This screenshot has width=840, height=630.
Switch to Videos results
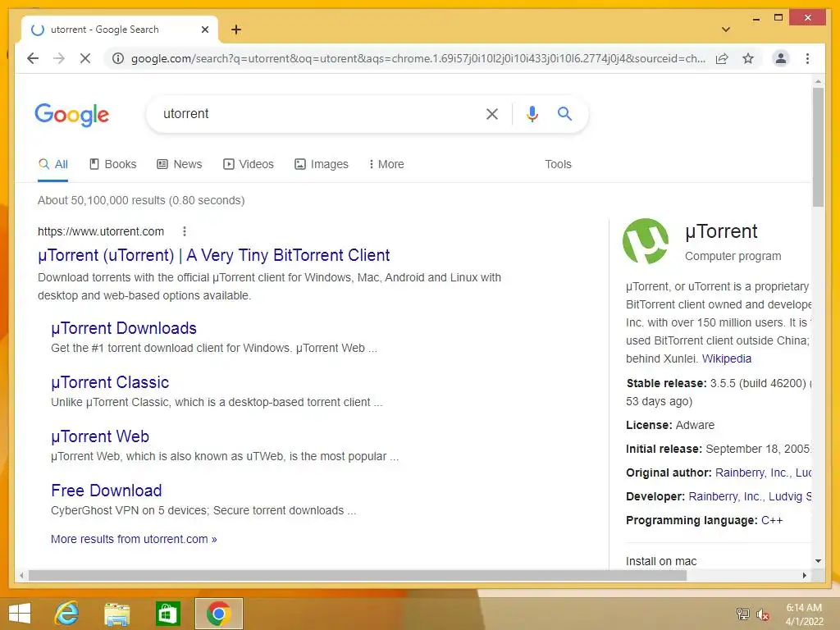(x=248, y=164)
